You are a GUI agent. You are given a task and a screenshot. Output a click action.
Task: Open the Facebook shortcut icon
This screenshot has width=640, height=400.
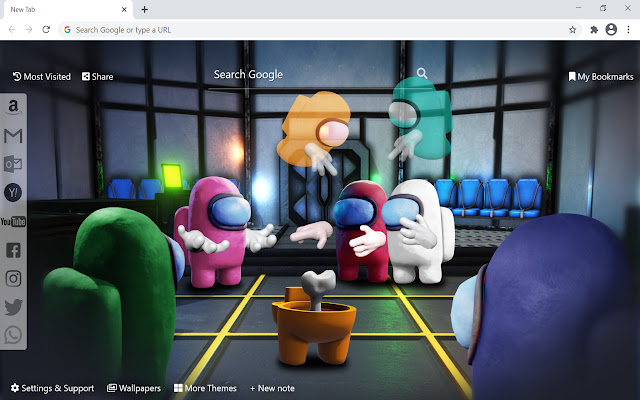13,250
